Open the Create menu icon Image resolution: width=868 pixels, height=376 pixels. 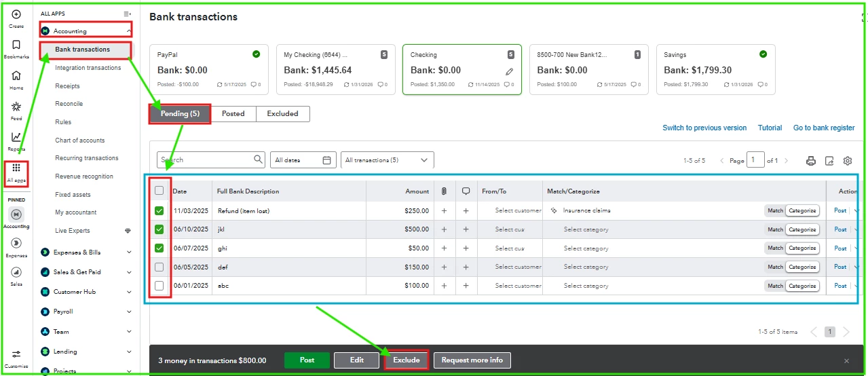[16, 14]
